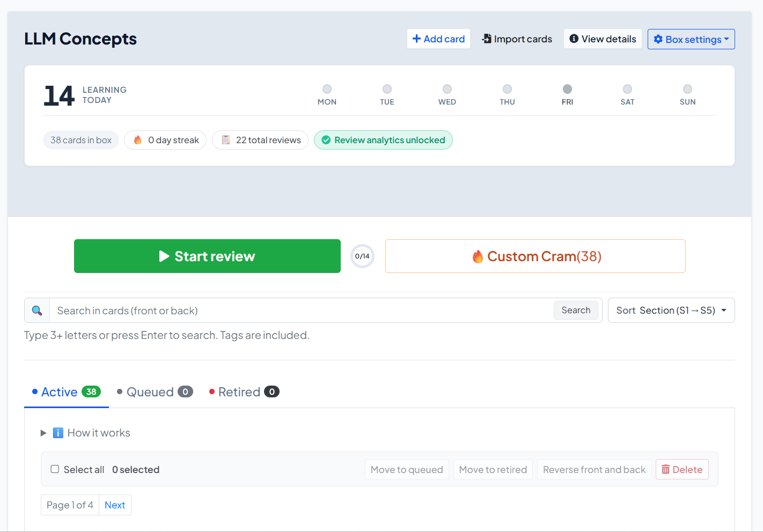This screenshot has height=532, width=763.
Task: Open Import cards
Action: click(517, 39)
